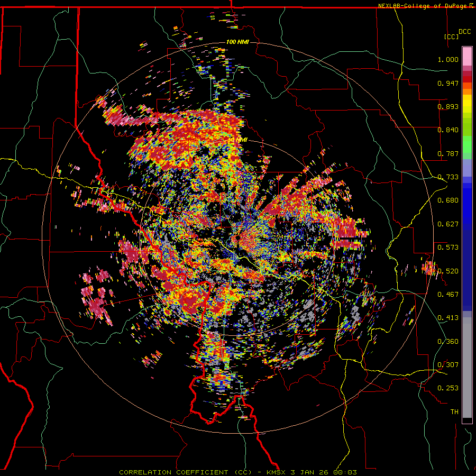Viewport: 476px width, 476px height.
Task: Select the 0.733 scale label
Action: 448,177
